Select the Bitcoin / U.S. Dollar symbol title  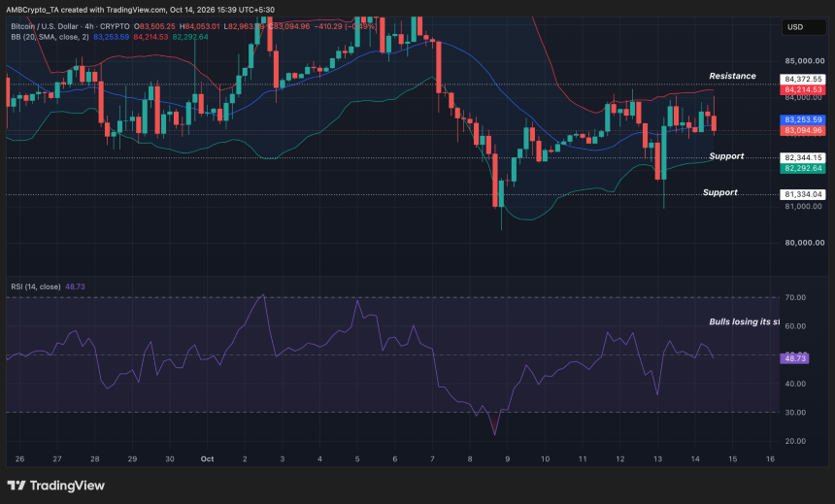tap(70, 26)
